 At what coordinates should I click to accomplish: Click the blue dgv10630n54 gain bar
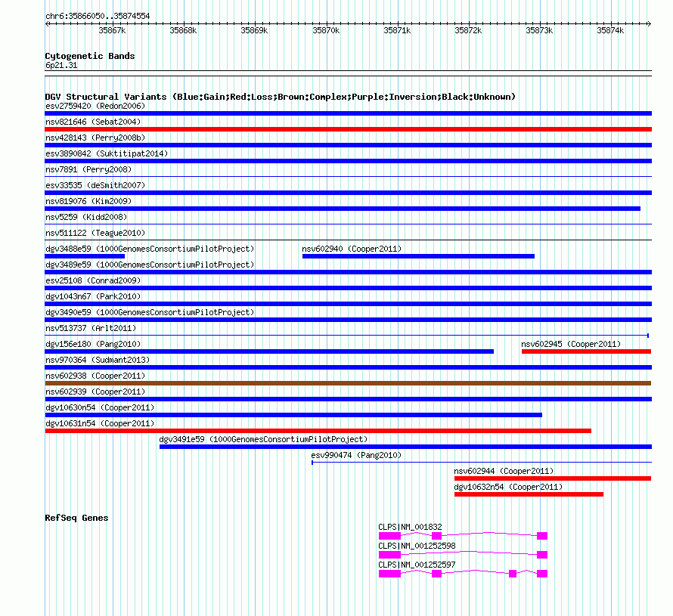point(293,415)
